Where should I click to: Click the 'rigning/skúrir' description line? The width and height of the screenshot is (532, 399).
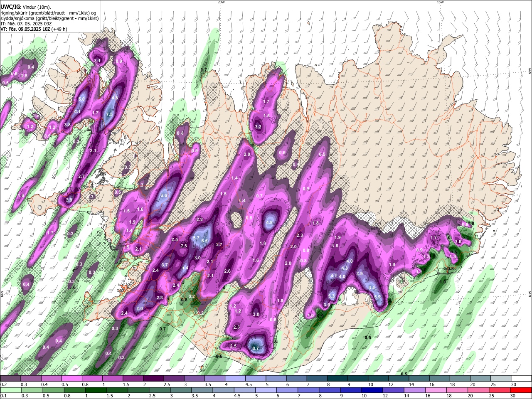pyautogui.click(x=49, y=13)
